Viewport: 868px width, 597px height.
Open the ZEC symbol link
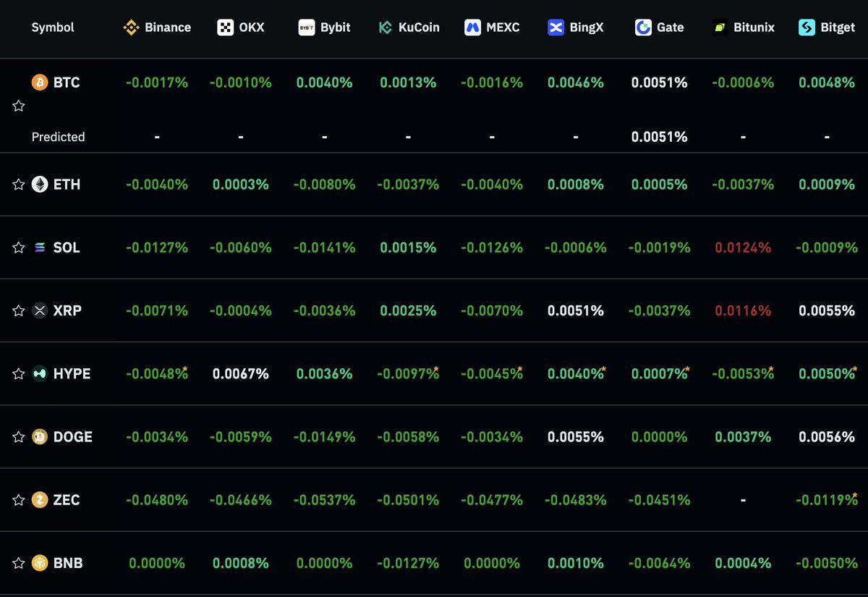tap(67, 500)
